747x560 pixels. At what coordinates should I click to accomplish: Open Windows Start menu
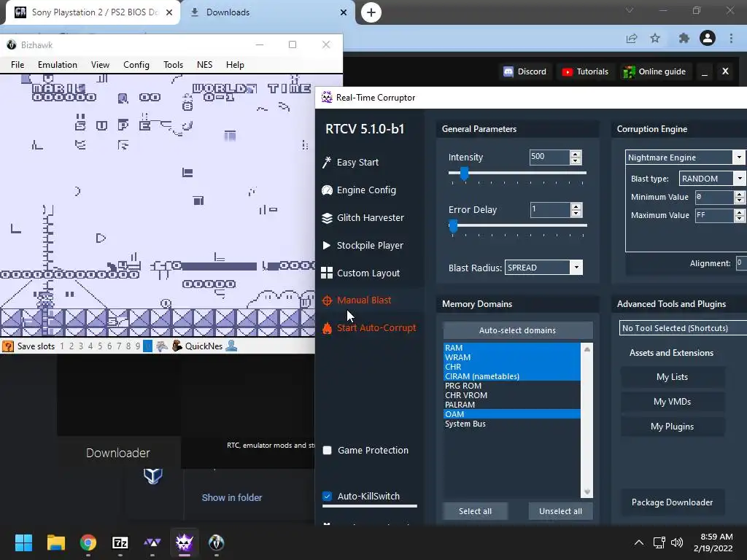[x=23, y=542]
